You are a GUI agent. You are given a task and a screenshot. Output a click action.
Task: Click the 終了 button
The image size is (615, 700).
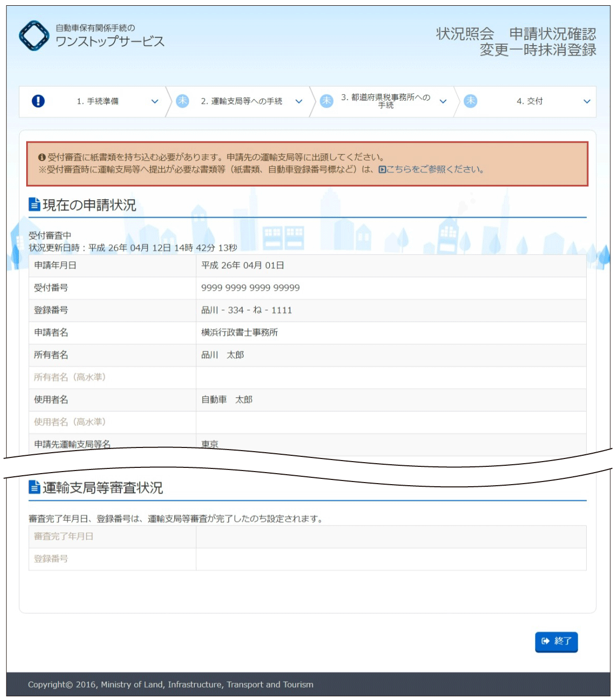556,641
